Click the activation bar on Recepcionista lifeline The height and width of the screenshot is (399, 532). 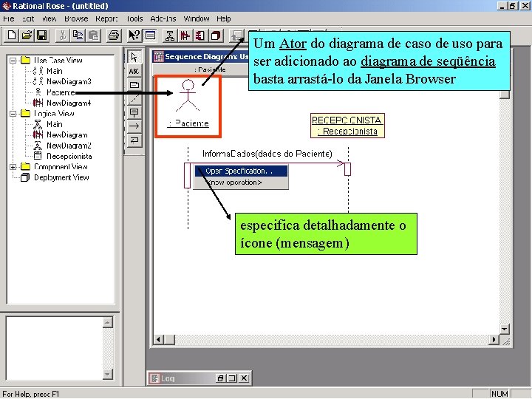click(x=347, y=169)
